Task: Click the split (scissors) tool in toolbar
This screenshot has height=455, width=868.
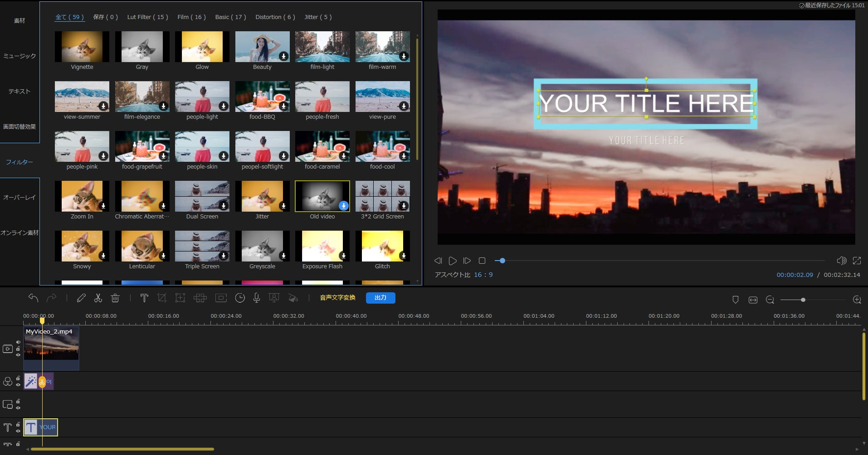Action: coord(98,298)
